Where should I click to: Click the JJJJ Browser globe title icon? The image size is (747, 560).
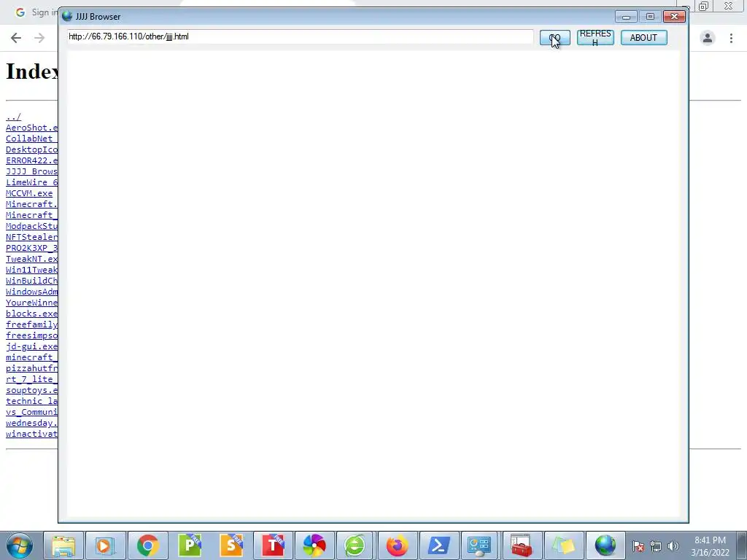pos(67,16)
